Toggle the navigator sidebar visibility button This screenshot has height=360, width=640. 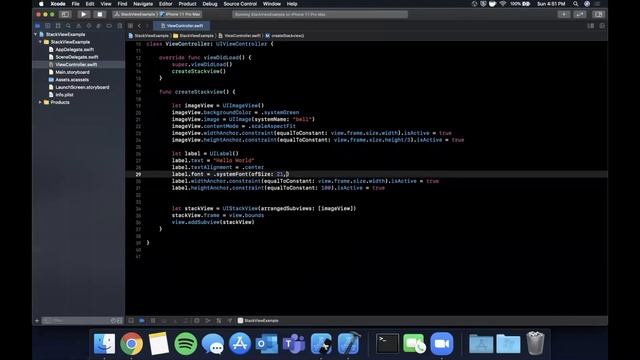[65, 14]
